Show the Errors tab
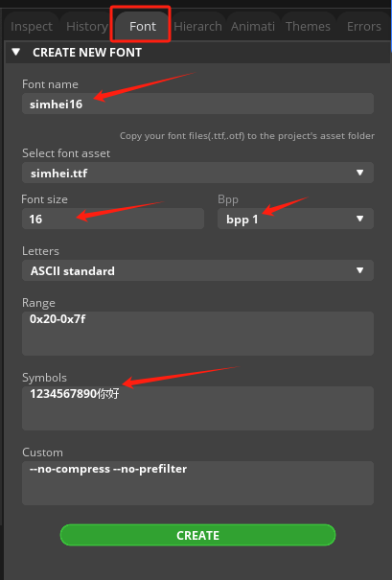The height and width of the screenshot is (580, 392). pyautogui.click(x=364, y=26)
